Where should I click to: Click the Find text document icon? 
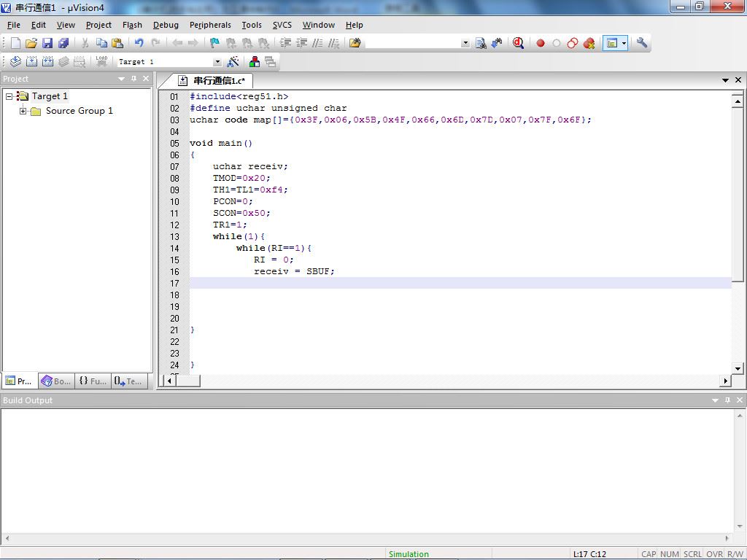click(x=481, y=43)
